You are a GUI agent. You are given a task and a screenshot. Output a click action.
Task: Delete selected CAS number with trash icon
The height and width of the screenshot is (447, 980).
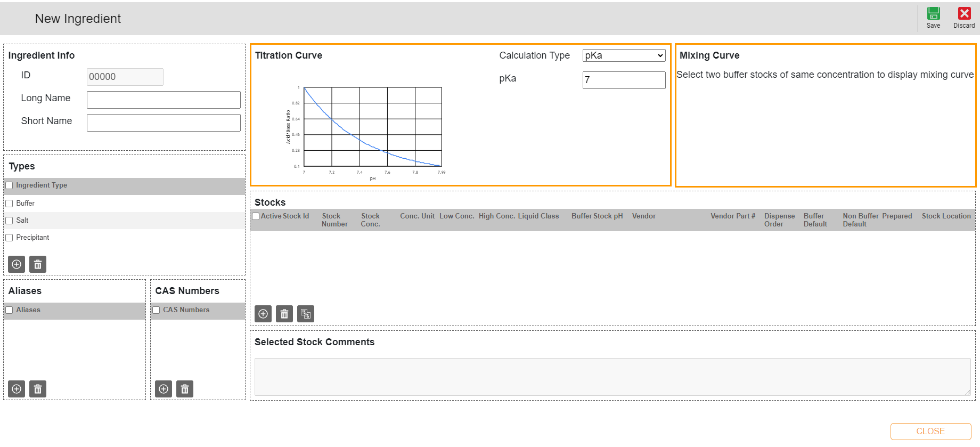185,389
